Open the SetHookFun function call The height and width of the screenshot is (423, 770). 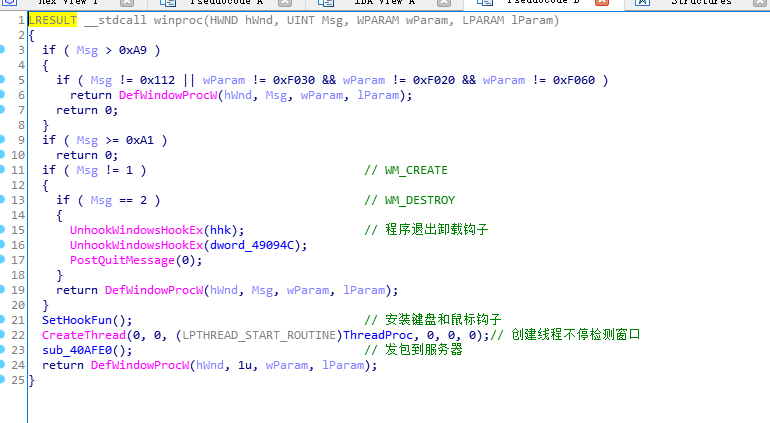(x=77, y=320)
